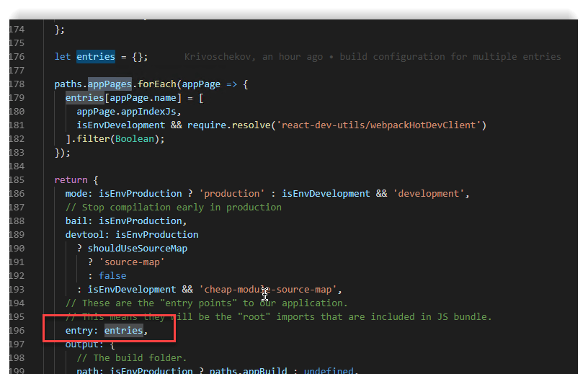Click the 'Stop compilation early' comment
Screen dimensions: 588x374
(x=173, y=208)
